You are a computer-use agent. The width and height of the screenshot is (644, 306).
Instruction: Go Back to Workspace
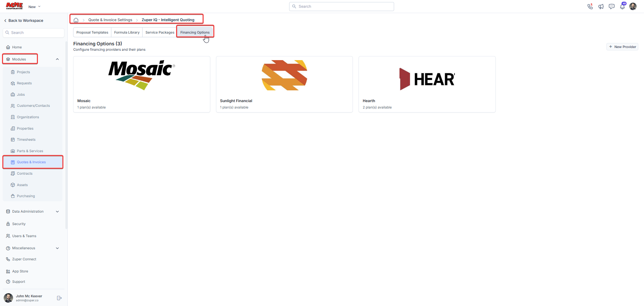tap(24, 21)
